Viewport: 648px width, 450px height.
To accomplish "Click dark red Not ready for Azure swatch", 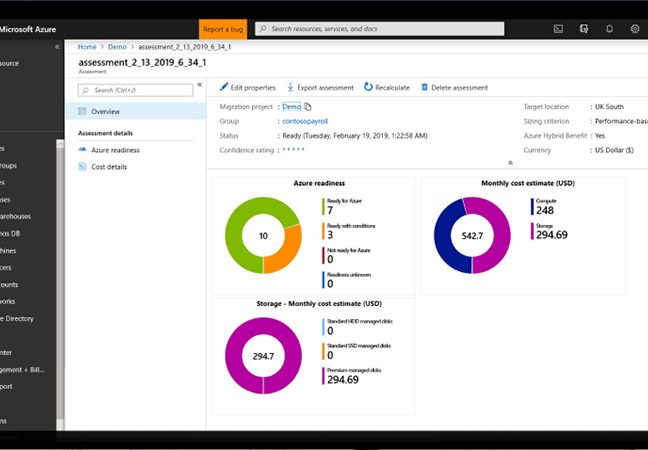I will (x=323, y=255).
